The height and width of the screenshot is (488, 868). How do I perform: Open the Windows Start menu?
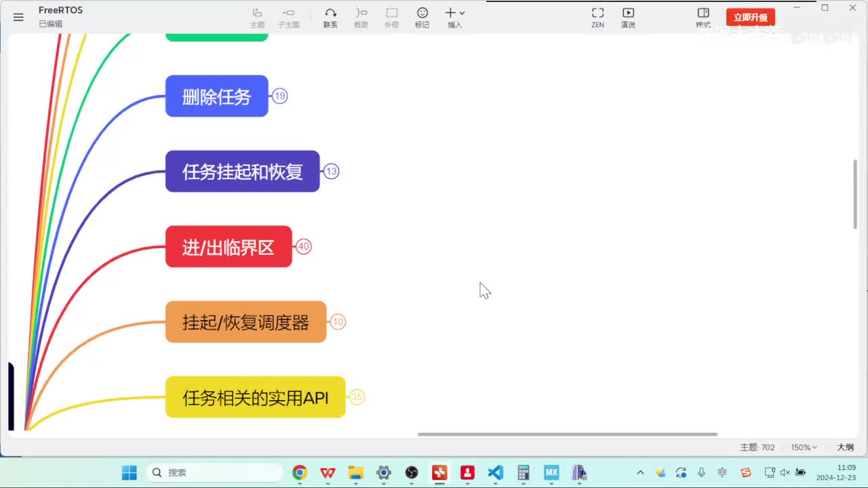point(129,472)
